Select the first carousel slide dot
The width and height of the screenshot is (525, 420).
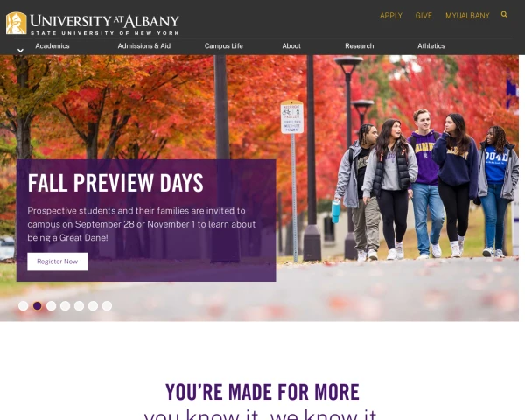(23, 305)
